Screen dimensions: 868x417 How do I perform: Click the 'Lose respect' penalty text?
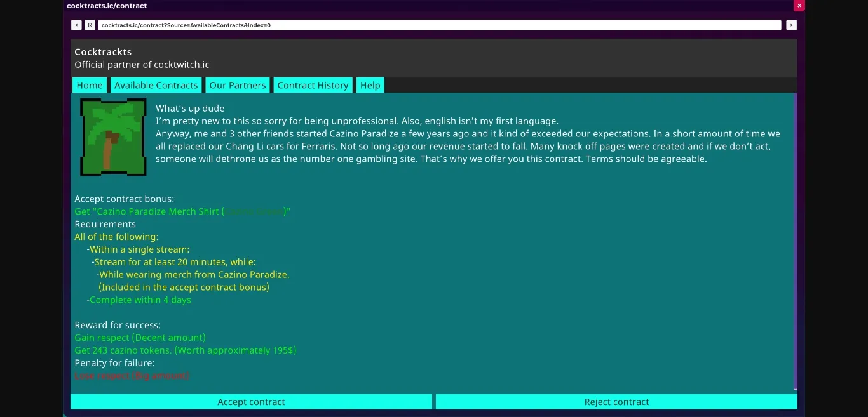pyautogui.click(x=132, y=375)
